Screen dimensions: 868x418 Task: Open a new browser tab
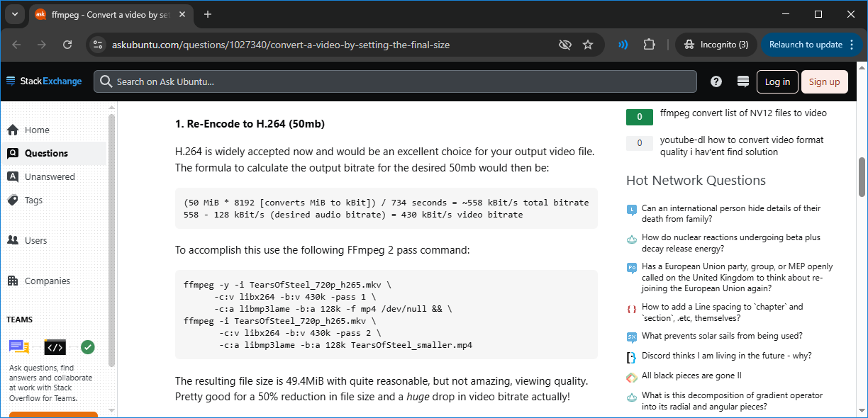[208, 14]
